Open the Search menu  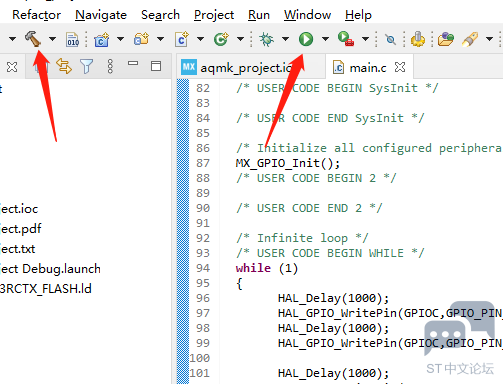point(160,15)
